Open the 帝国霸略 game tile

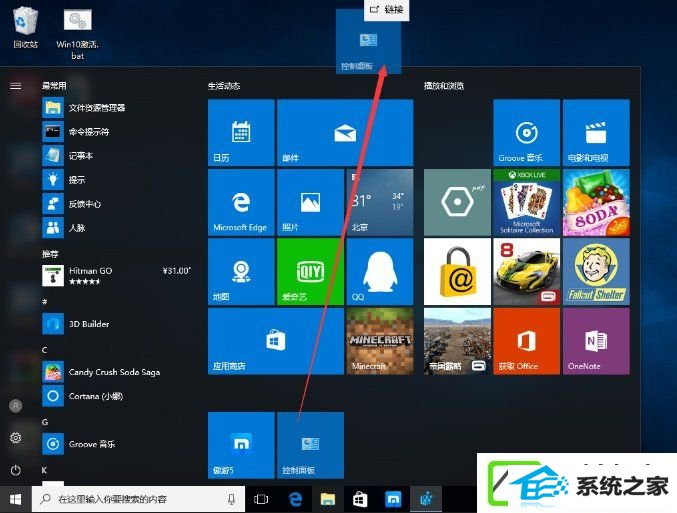click(457, 341)
